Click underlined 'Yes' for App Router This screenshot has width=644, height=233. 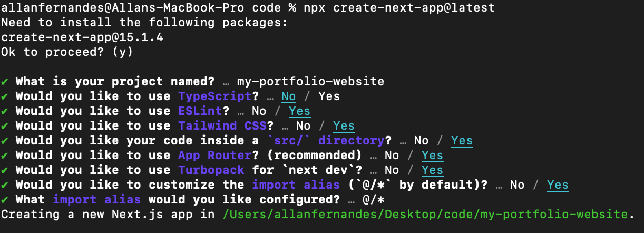coord(432,156)
